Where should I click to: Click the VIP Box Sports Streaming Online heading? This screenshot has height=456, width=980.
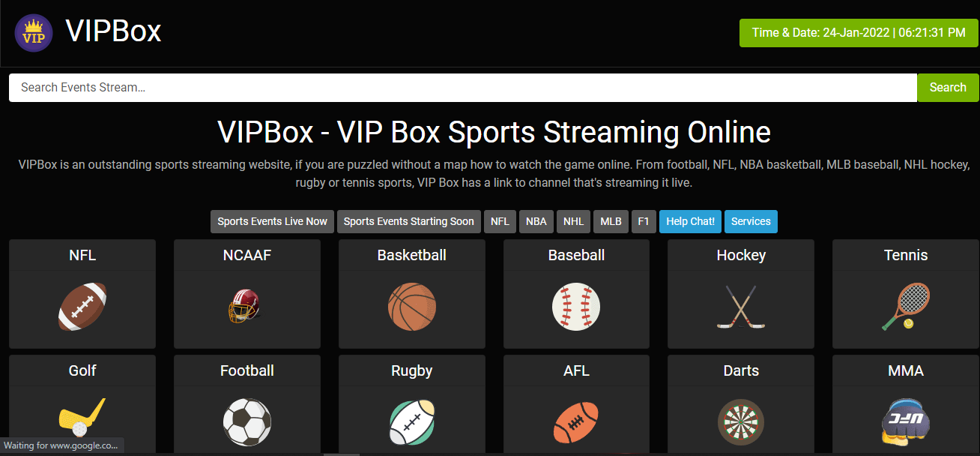(494, 132)
